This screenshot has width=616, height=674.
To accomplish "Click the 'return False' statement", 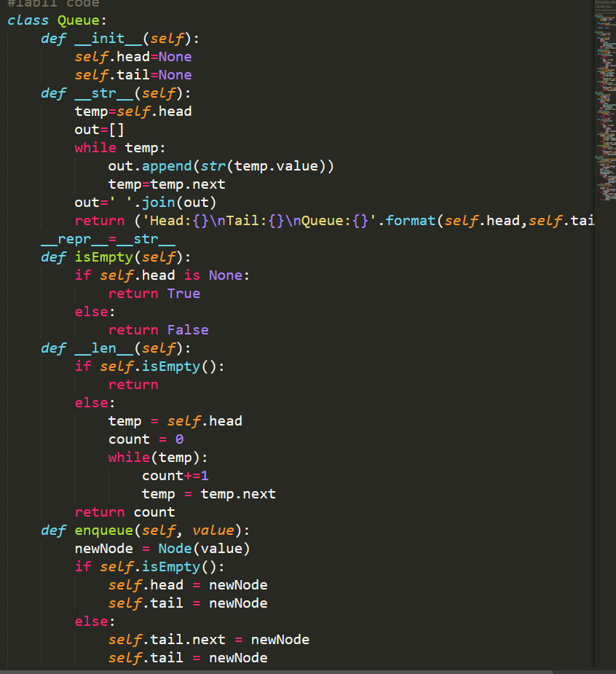I will pos(159,329).
